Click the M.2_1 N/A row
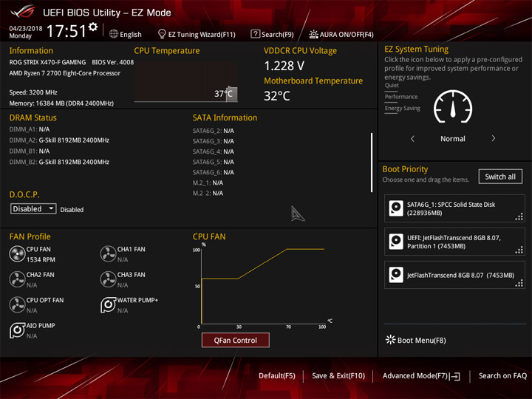Viewport: 532px width, 399px height. [208, 183]
